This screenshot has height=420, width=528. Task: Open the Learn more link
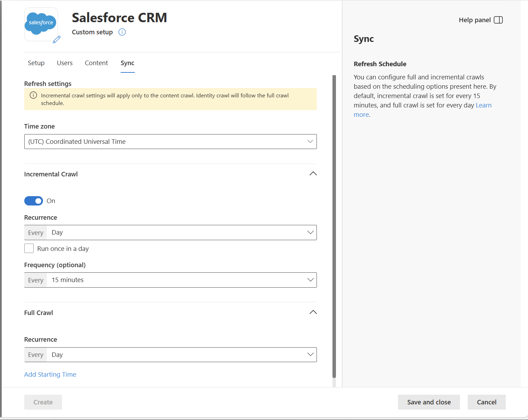[x=484, y=105]
